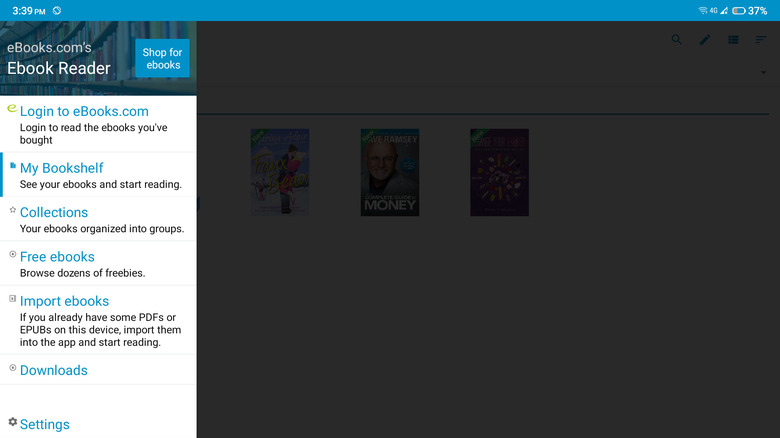
Task: Open the Dave Ramsey Money book cover
Action: click(x=390, y=172)
